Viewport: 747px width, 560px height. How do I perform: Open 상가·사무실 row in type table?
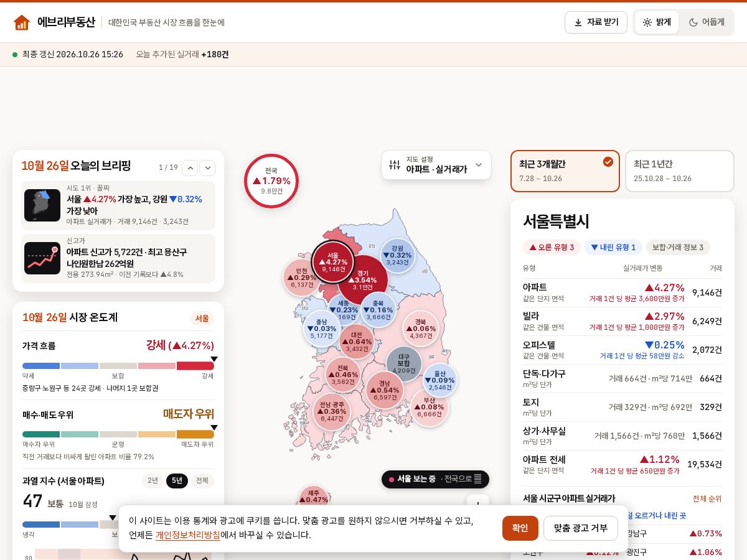622,436
